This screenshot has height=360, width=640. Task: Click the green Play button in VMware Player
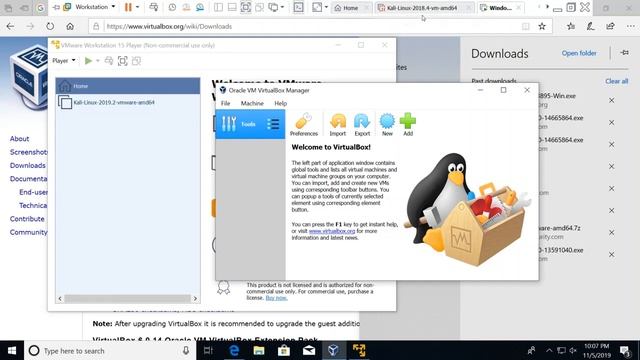click(88, 61)
